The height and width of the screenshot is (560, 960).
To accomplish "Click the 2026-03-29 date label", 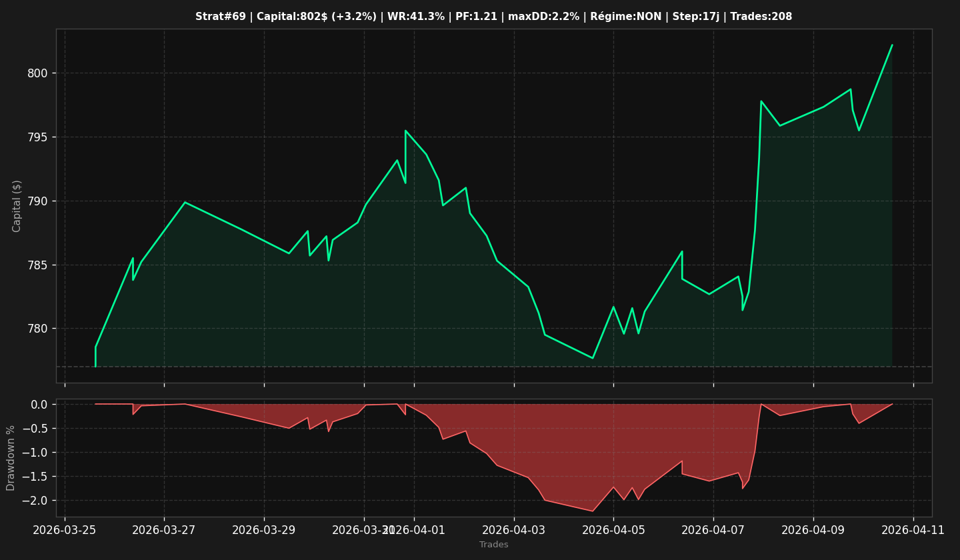I will (264, 531).
